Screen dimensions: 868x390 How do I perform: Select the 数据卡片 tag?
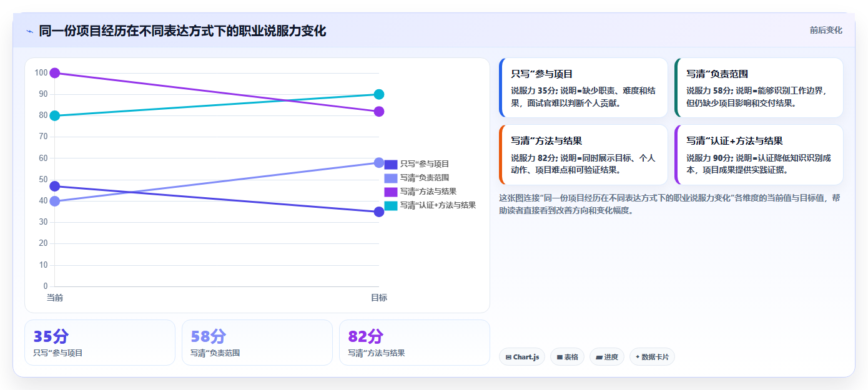point(652,357)
